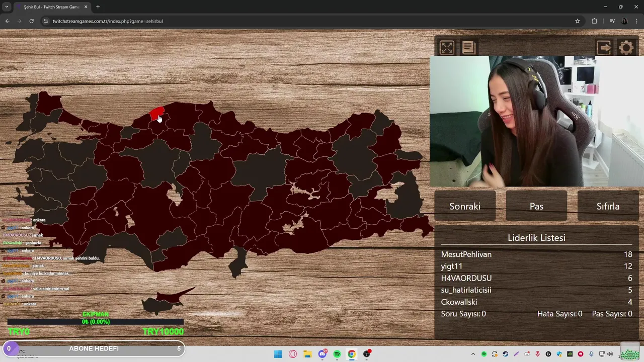Click chat message 'valla sinirlenirim sal'
The image size is (644, 362).
pos(51,289)
